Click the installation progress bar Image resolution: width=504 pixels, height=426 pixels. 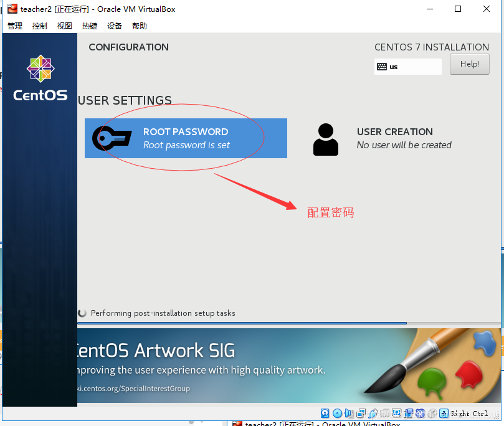(289, 323)
